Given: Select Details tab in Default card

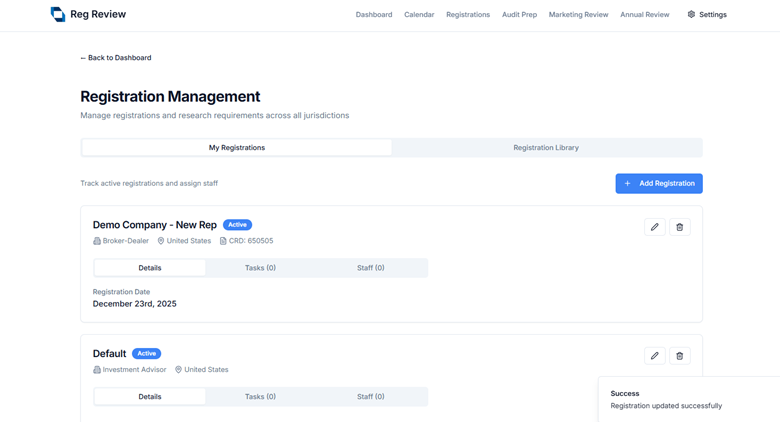Looking at the screenshot, I should click(x=150, y=397).
